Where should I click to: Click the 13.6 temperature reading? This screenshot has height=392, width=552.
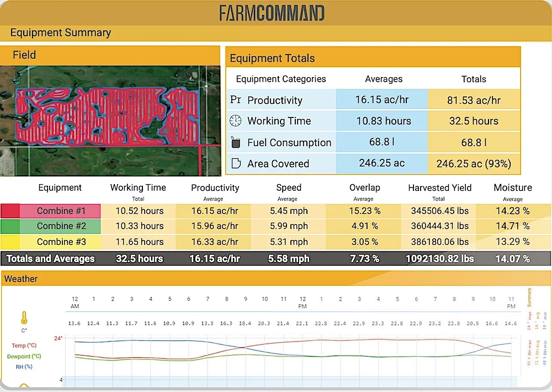coord(74,324)
